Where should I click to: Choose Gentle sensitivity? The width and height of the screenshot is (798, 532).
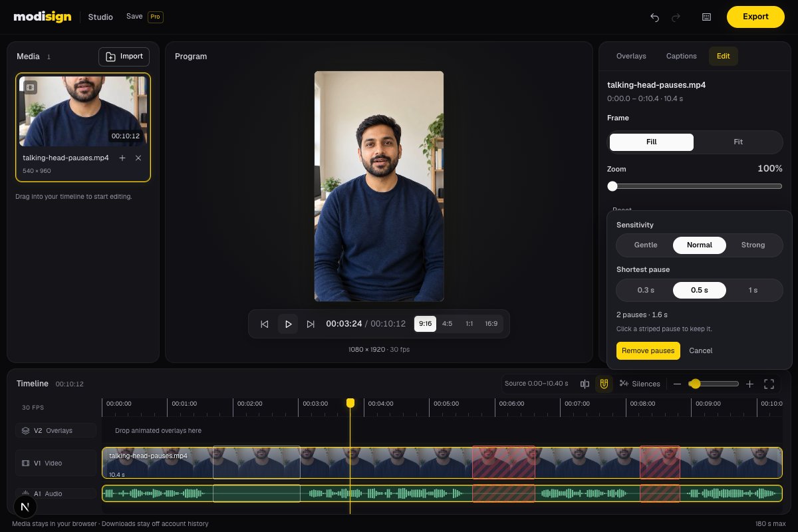point(646,245)
